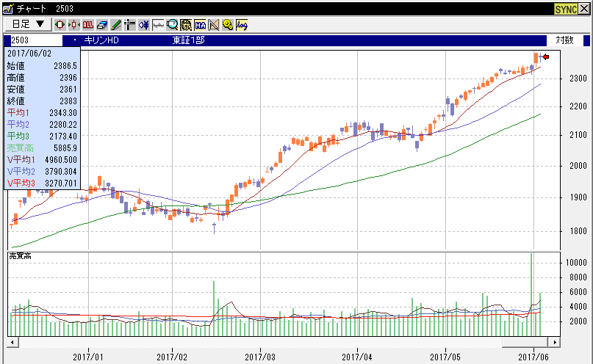Toggle the 対数 logarithmic scale label

(564, 40)
